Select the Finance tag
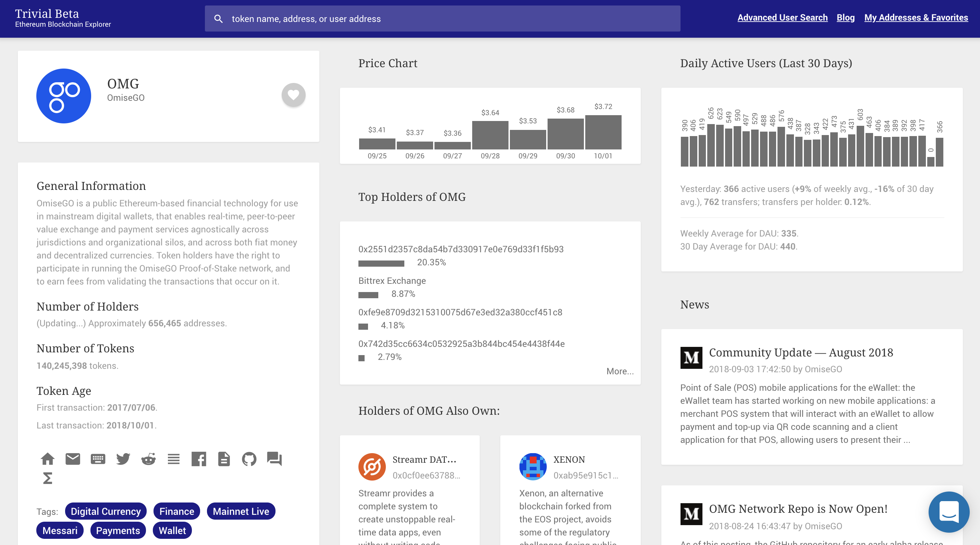This screenshot has height=545, width=980. click(x=176, y=511)
